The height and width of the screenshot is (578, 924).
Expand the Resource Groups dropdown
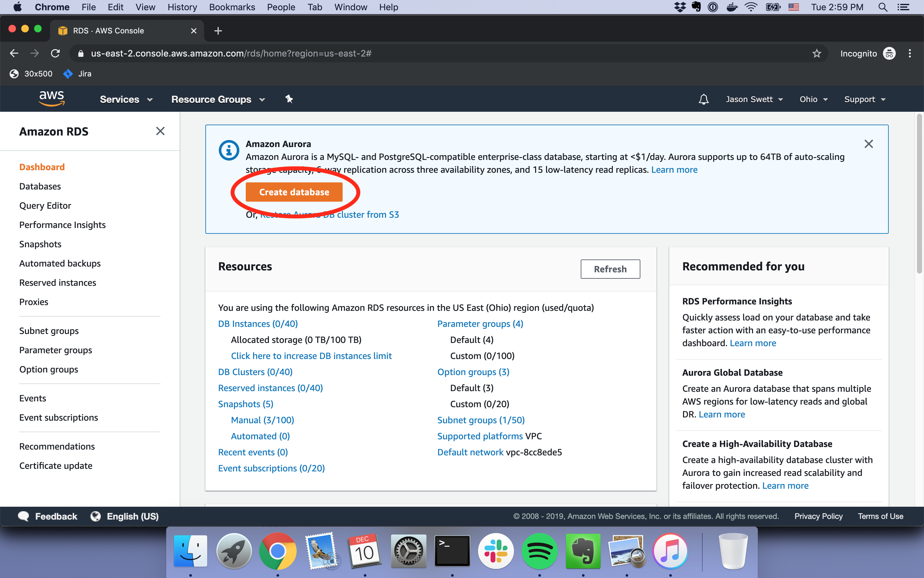[x=218, y=100]
